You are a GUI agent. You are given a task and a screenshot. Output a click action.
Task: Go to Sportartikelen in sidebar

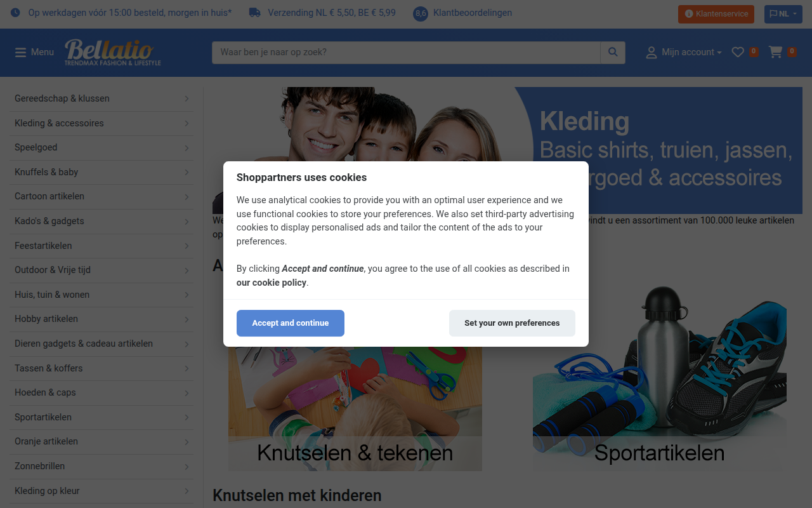pyautogui.click(x=101, y=417)
